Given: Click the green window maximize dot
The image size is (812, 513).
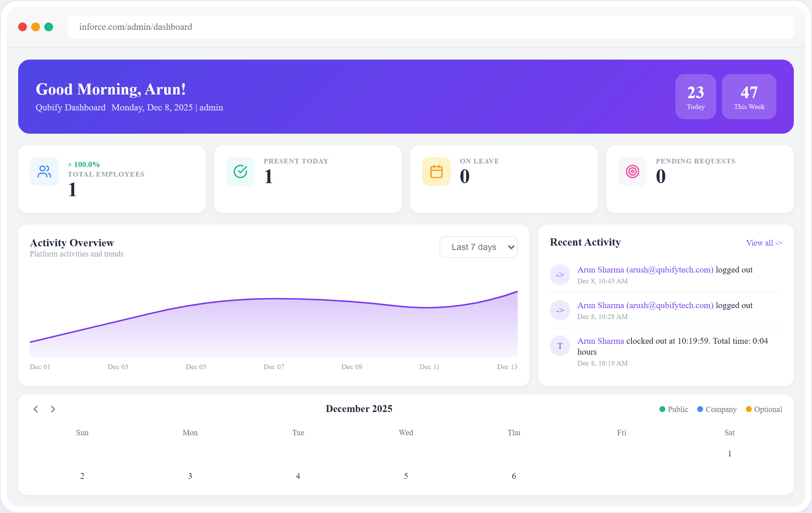Looking at the screenshot, I should pos(49,27).
